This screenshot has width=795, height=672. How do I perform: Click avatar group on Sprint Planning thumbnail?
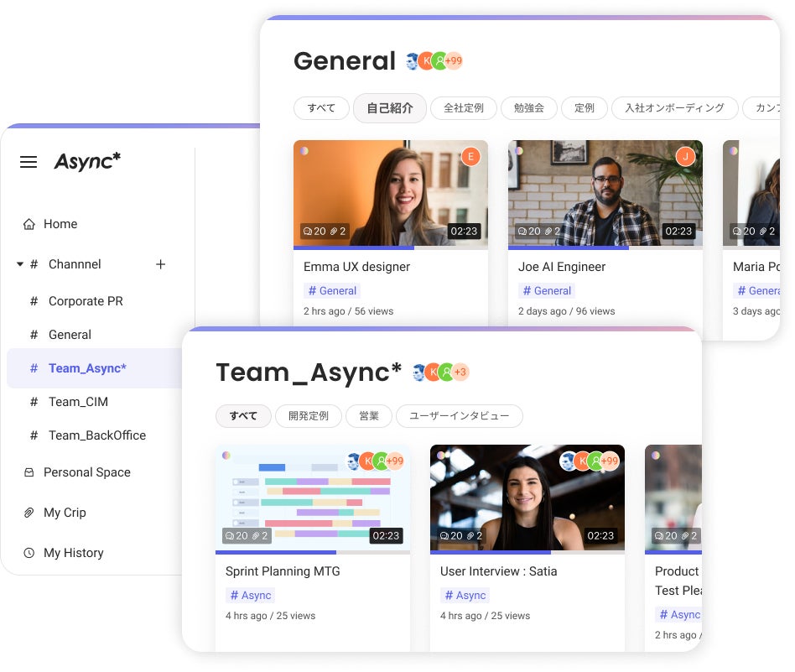click(375, 461)
